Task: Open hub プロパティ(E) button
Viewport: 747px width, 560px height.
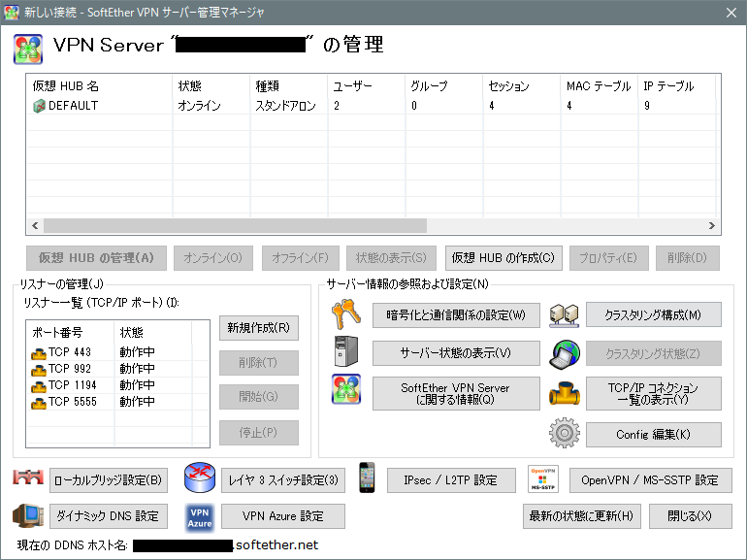Action: (x=608, y=258)
